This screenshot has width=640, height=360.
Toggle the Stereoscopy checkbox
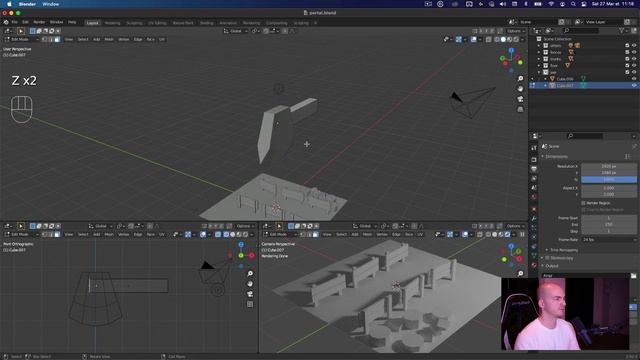pyautogui.click(x=547, y=258)
